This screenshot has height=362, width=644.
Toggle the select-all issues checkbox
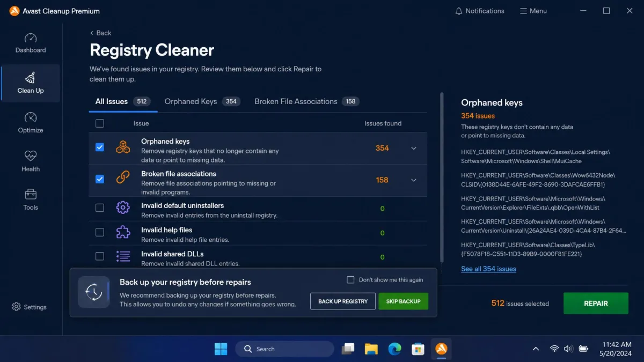tap(100, 123)
